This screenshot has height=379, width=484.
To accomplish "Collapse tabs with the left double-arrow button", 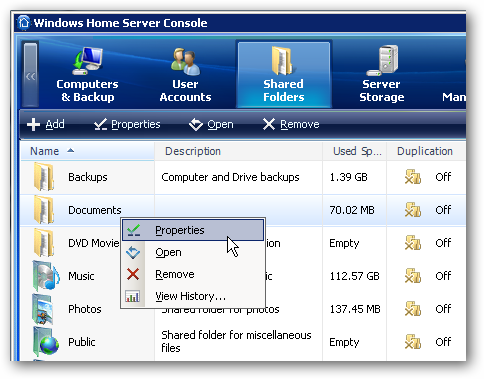I will point(31,75).
